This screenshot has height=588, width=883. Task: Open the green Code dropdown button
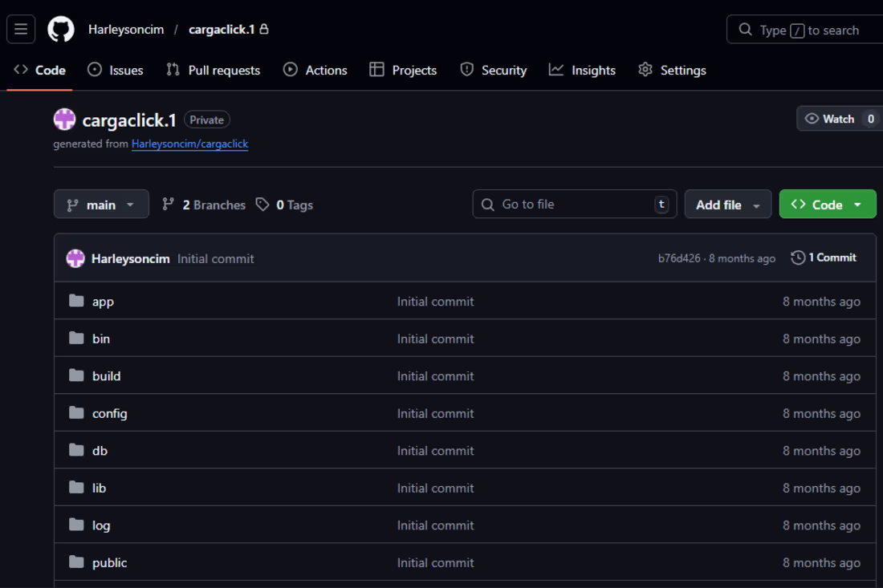828,205
